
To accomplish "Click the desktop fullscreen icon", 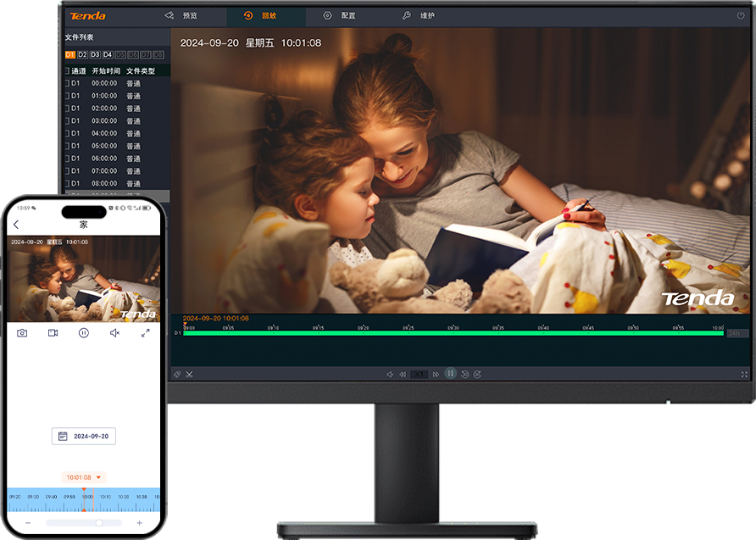I will point(744,374).
